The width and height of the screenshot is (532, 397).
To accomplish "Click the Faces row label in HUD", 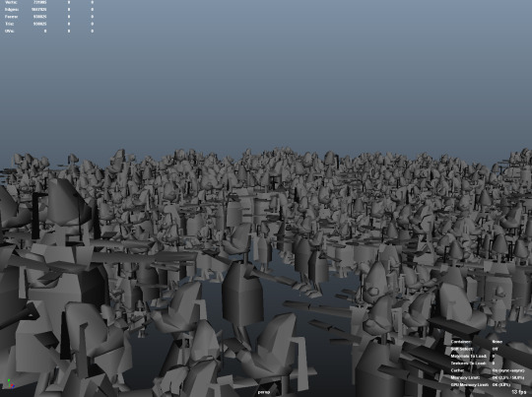I will click(12, 17).
